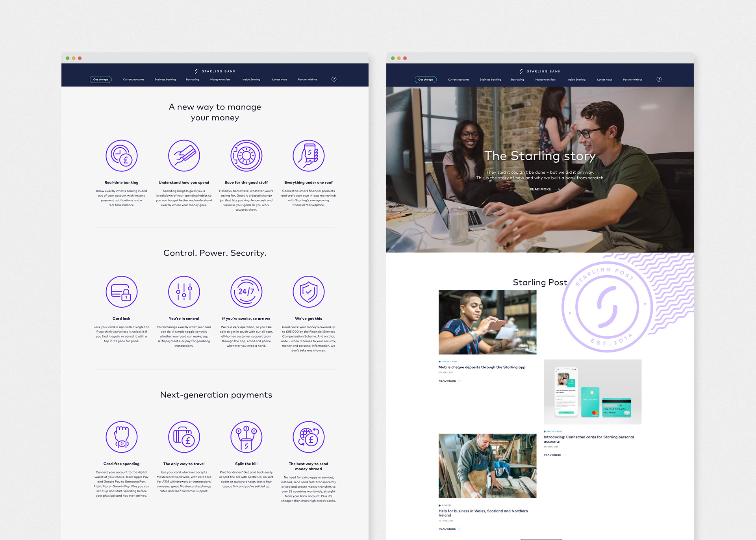Click 'Understand how you spend' heading

click(184, 182)
